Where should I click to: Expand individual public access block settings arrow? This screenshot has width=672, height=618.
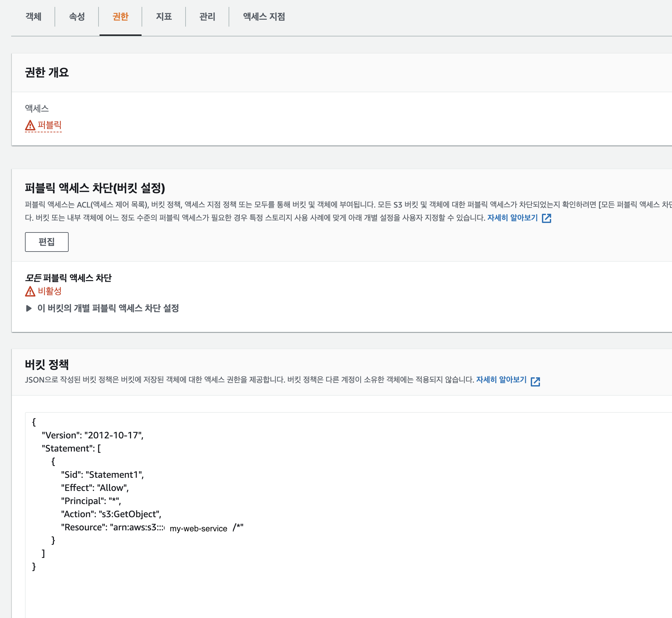coord(29,308)
